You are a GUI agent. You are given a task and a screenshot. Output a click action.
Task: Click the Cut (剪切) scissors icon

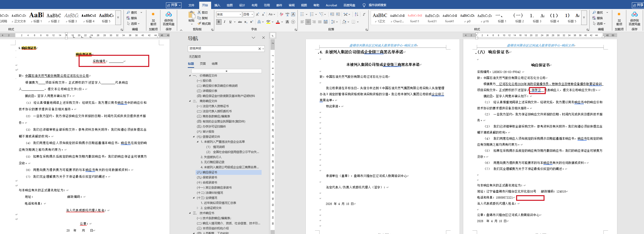coord(199,12)
